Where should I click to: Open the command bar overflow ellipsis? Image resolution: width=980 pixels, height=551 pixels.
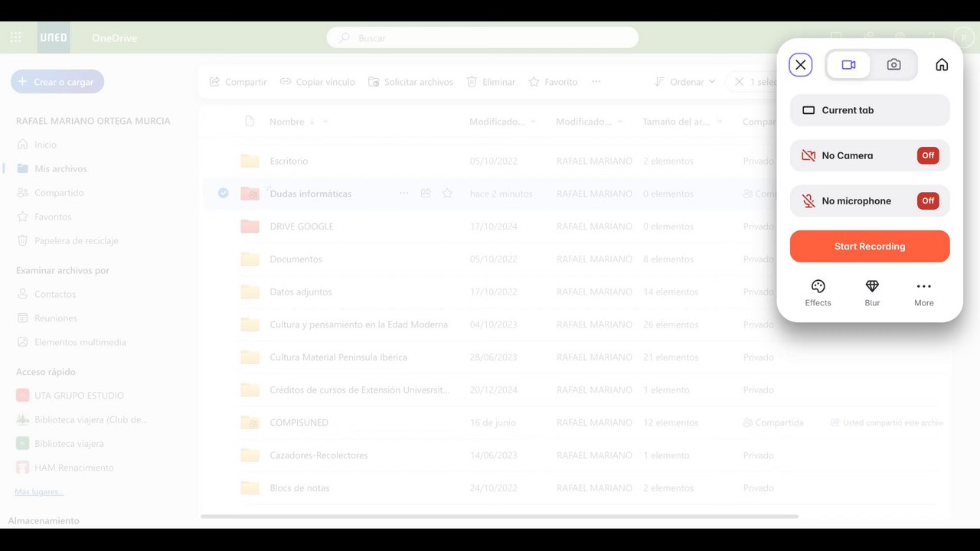pyautogui.click(x=596, y=82)
